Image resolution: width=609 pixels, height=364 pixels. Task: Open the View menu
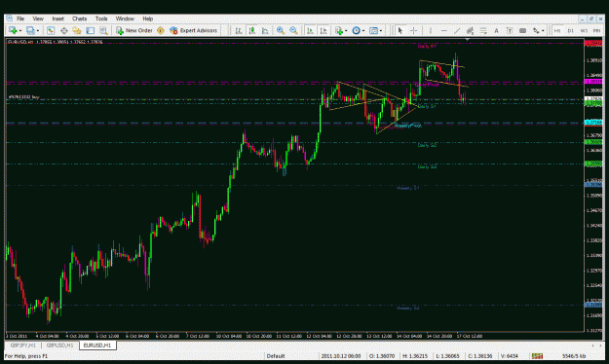(38, 18)
